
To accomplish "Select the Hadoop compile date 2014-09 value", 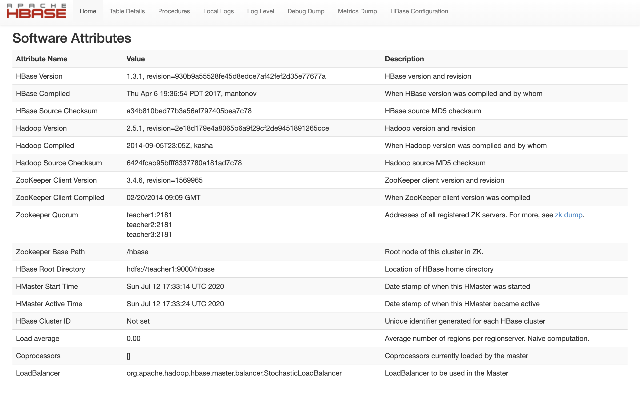I will click(x=170, y=145).
